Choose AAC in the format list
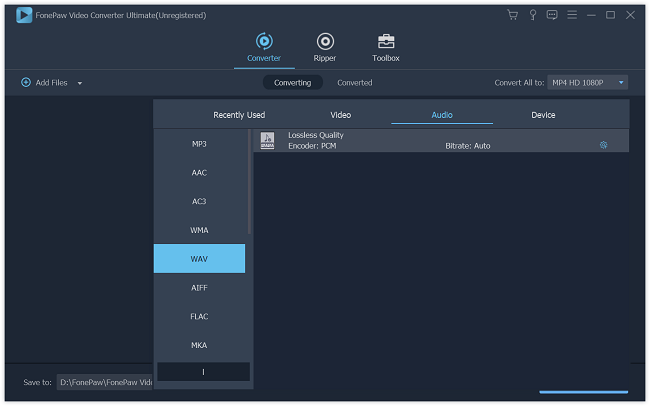The height and width of the screenshot is (406, 650). tap(199, 173)
